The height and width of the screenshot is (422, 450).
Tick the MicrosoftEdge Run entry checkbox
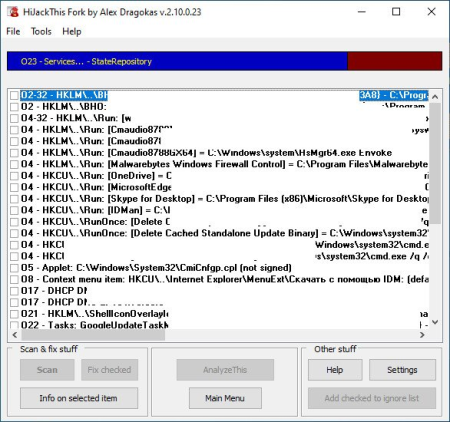(x=14, y=187)
